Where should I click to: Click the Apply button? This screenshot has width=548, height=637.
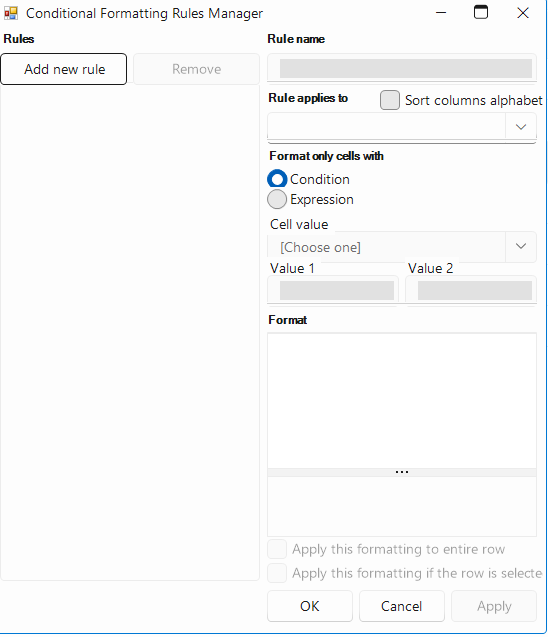[494, 606]
